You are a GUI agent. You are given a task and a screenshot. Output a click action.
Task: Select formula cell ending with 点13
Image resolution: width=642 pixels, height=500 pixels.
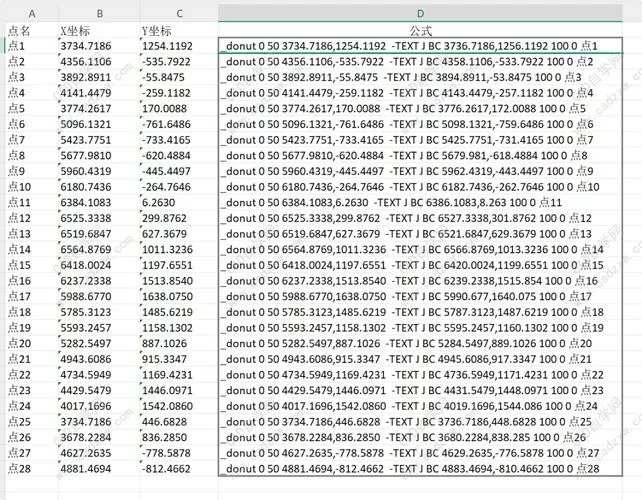point(420,234)
